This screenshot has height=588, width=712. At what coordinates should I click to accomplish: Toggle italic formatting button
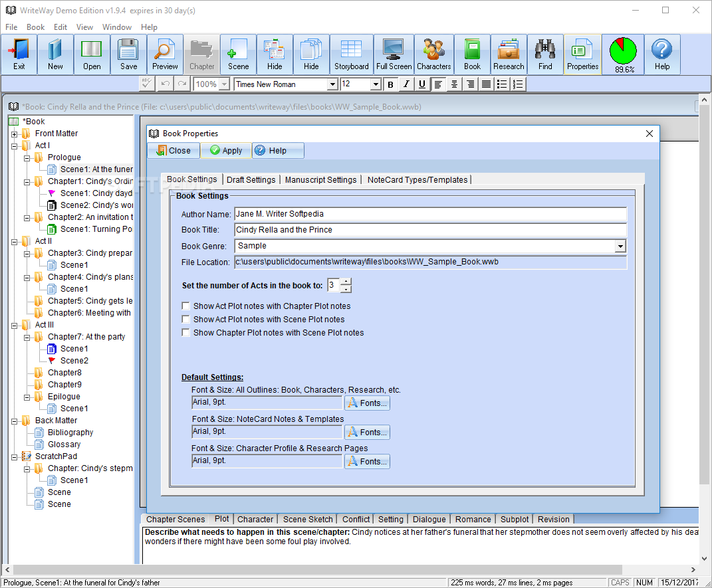point(406,84)
